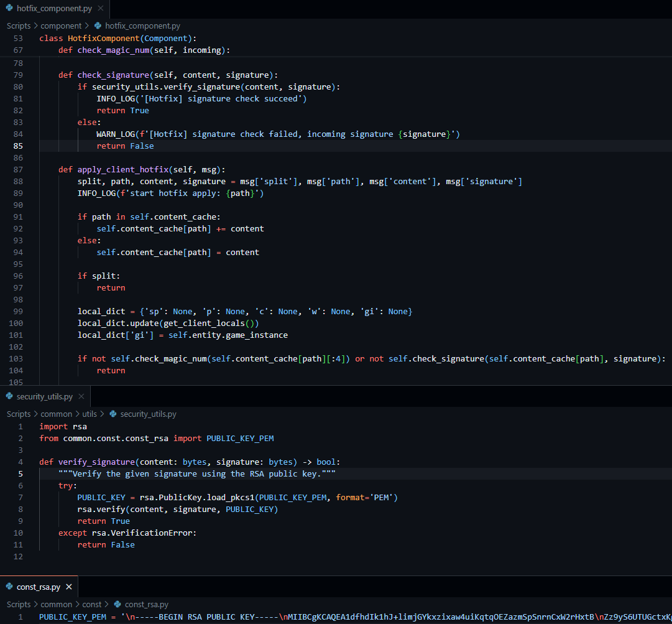Viewport: 672px width, 624px height.
Task: Click def apply_client_hotfix function name
Action: (123, 169)
